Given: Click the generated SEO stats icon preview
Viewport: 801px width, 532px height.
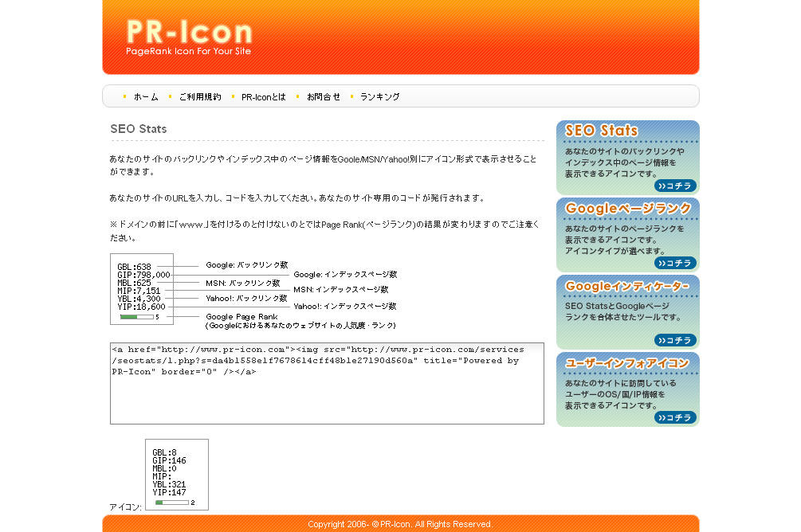Looking at the screenshot, I should pyautogui.click(x=176, y=474).
